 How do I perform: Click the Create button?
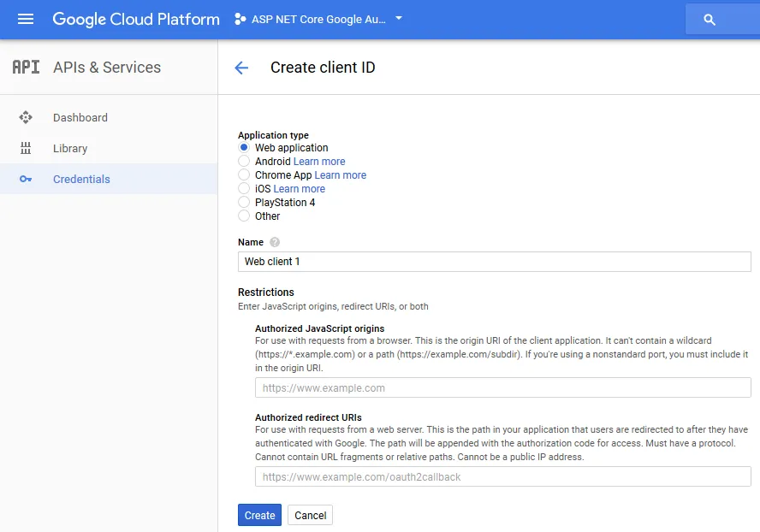259,515
